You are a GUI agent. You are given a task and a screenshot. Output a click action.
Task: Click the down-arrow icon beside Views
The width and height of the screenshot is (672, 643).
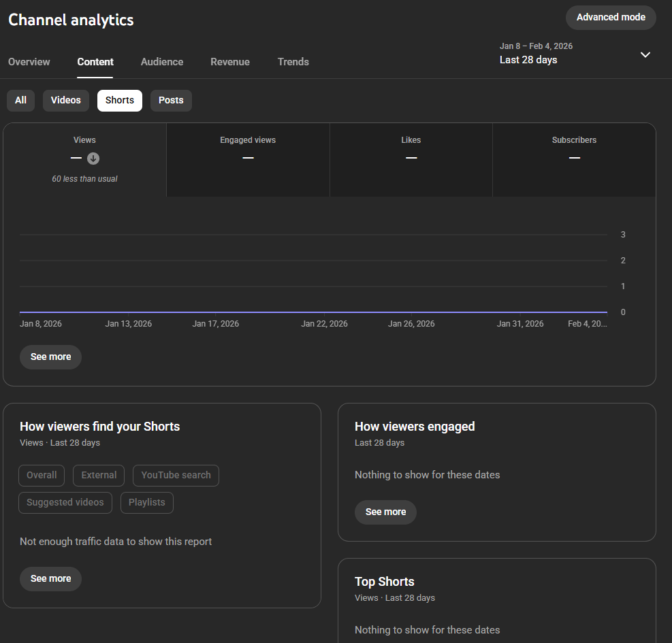pyautogui.click(x=93, y=159)
